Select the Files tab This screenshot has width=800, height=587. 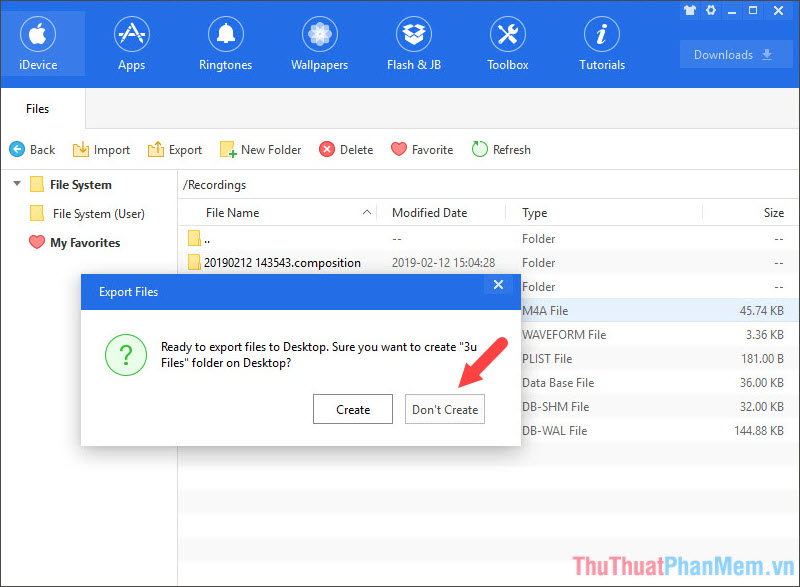[37, 108]
